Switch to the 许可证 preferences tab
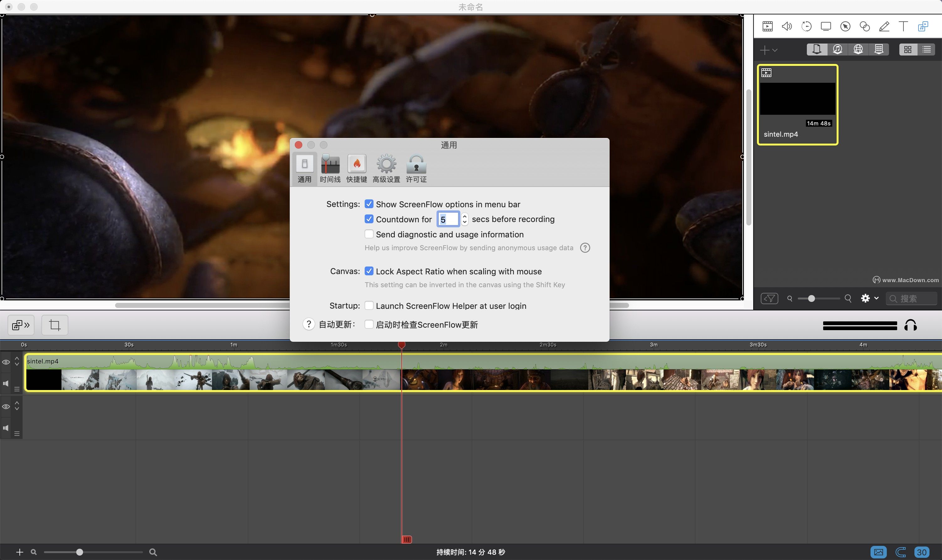This screenshot has width=942, height=560. tap(416, 169)
